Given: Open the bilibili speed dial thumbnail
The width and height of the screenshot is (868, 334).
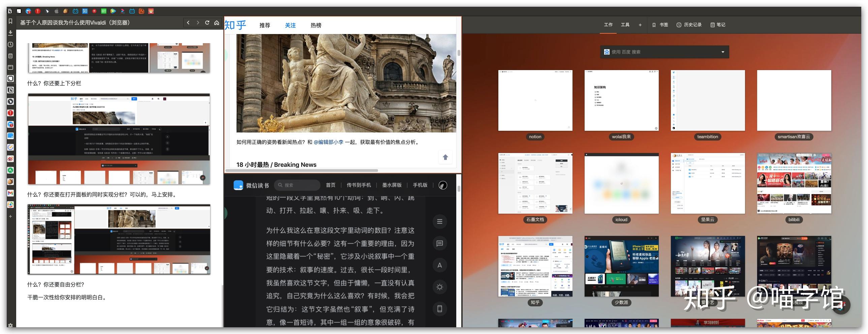Looking at the screenshot, I should point(794,183).
